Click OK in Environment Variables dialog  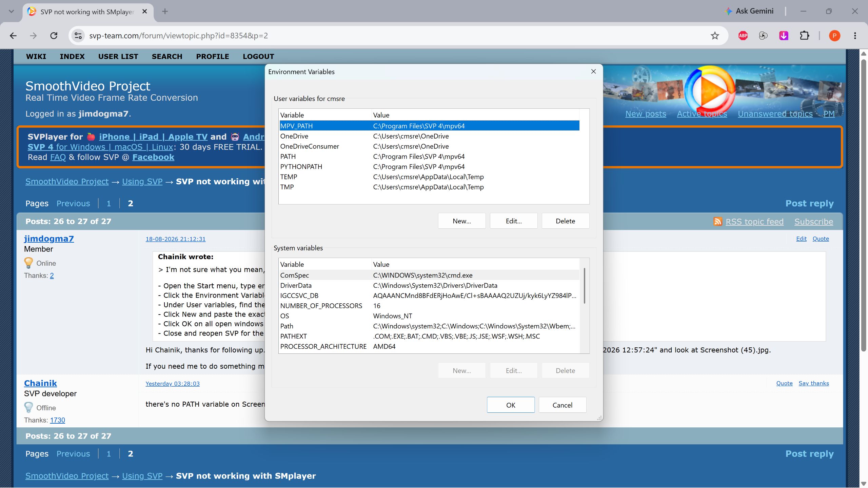(511, 405)
